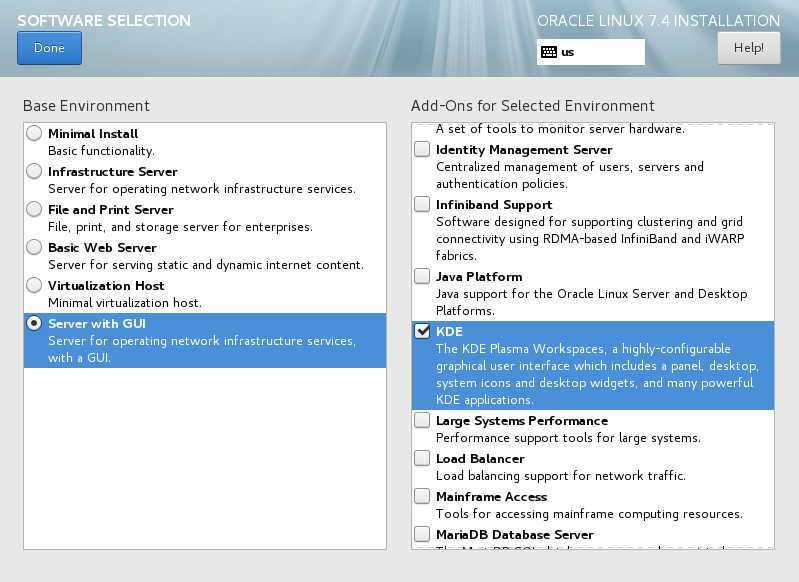The height and width of the screenshot is (582, 799).
Task: Click the 'Server for operating network infrastructure services.' text under Infrastructure Server
Action: tap(202, 189)
